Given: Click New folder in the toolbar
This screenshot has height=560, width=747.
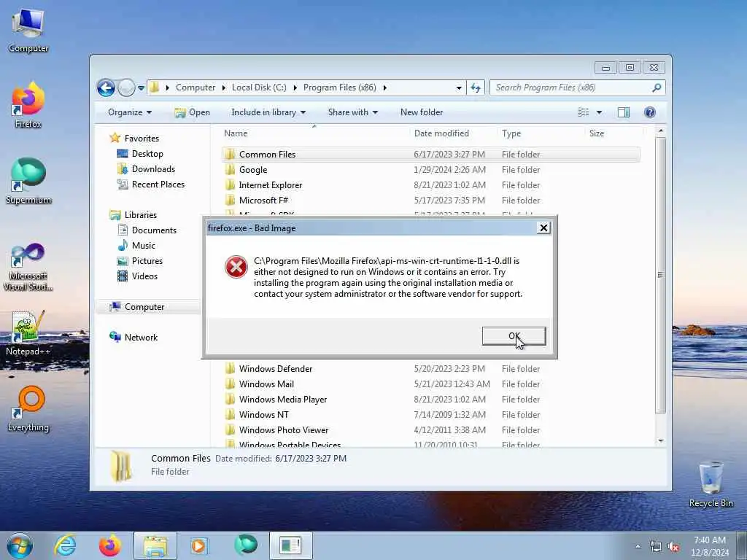Looking at the screenshot, I should coord(422,112).
